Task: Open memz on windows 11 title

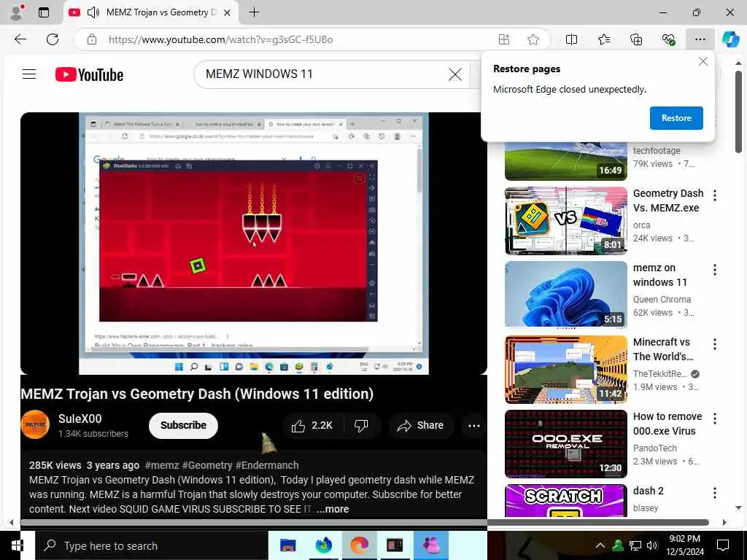Action: pyautogui.click(x=659, y=275)
